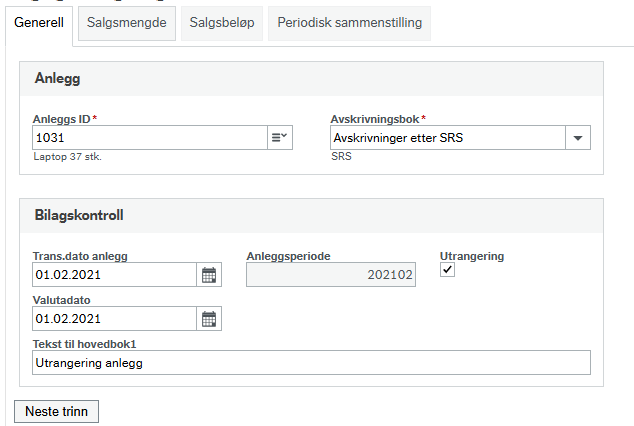634x426 pixels.
Task: Click the 'SRS' text under Avskrivningsbok
Action: click(x=341, y=156)
